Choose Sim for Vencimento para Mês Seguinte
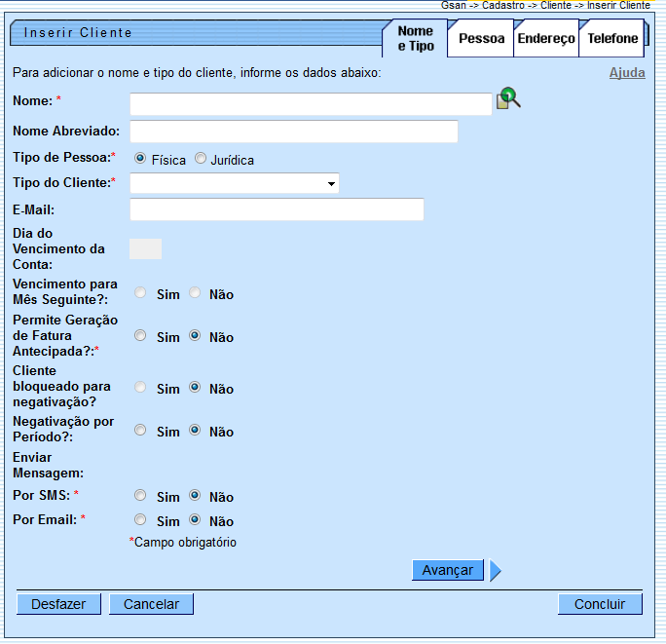Screen dimensions: 666x644 (x=140, y=292)
